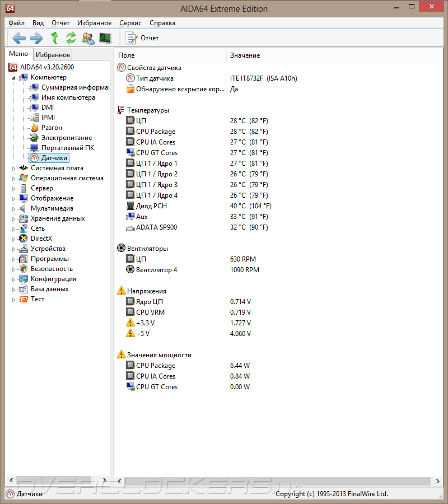Click the Электропитание power icon

pyautogui.click(x=34, y=138)
